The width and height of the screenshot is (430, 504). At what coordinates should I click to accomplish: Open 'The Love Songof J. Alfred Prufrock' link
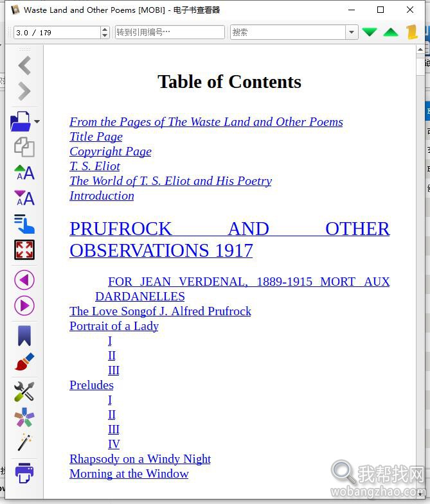click(x=160, y=311)
